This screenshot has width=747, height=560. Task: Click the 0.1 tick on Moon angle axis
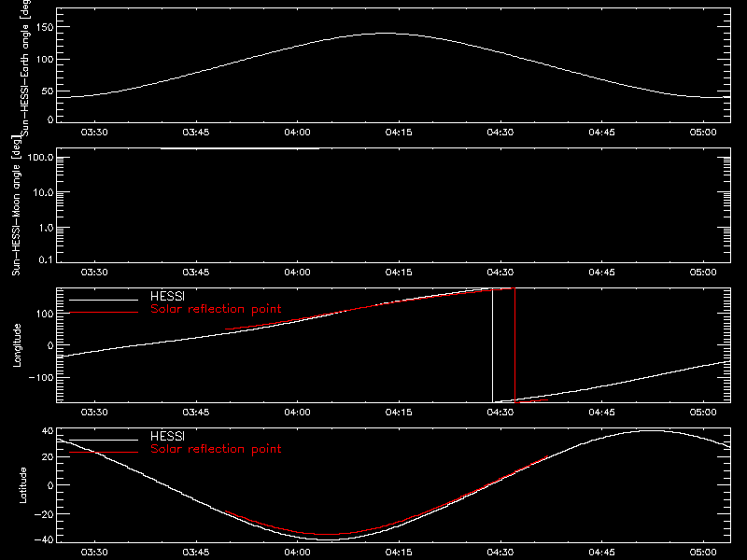click(46, 259)
